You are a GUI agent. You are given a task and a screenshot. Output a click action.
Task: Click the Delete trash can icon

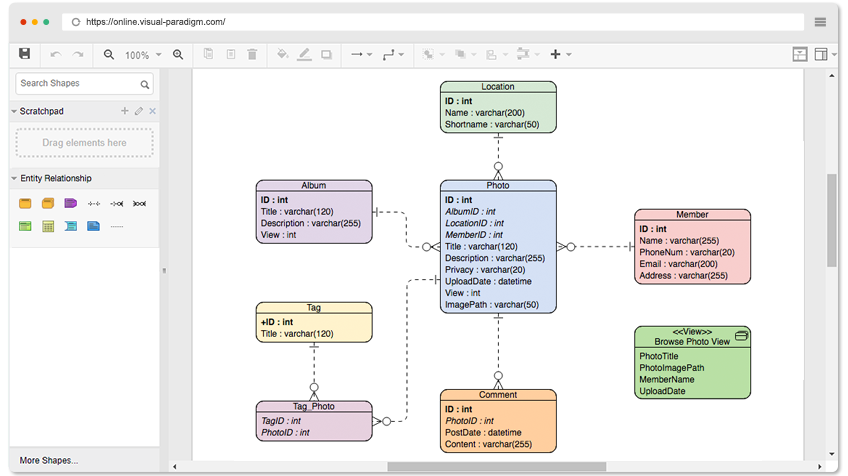(252, 54)
